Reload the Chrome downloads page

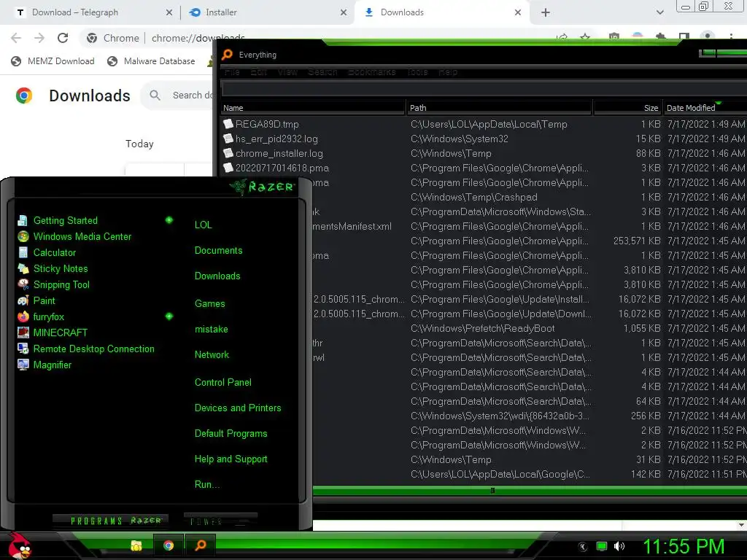point(63,38)
